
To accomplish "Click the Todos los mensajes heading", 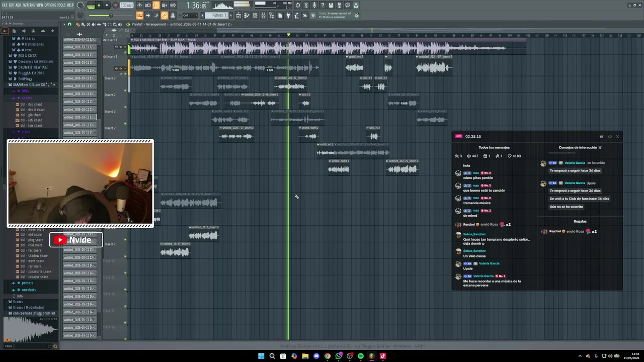I will pyautogui.click(x=494, y=147).
